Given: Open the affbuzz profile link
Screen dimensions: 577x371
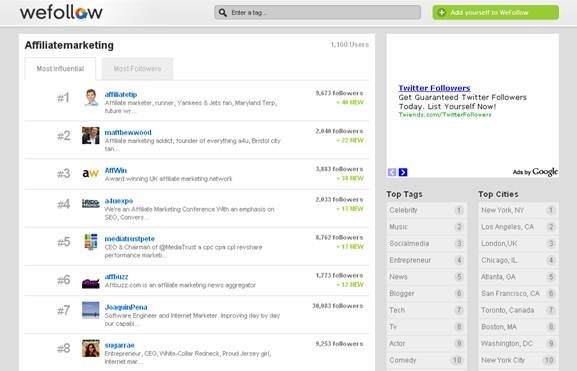Looking at the screenshot, I should point(116,277).
